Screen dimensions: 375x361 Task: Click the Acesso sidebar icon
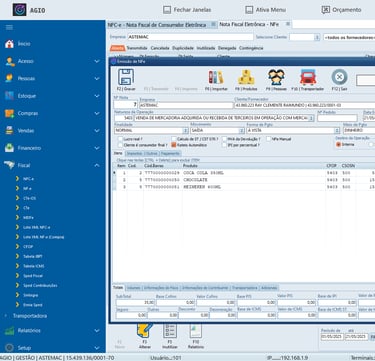click(x=9, y=61)
